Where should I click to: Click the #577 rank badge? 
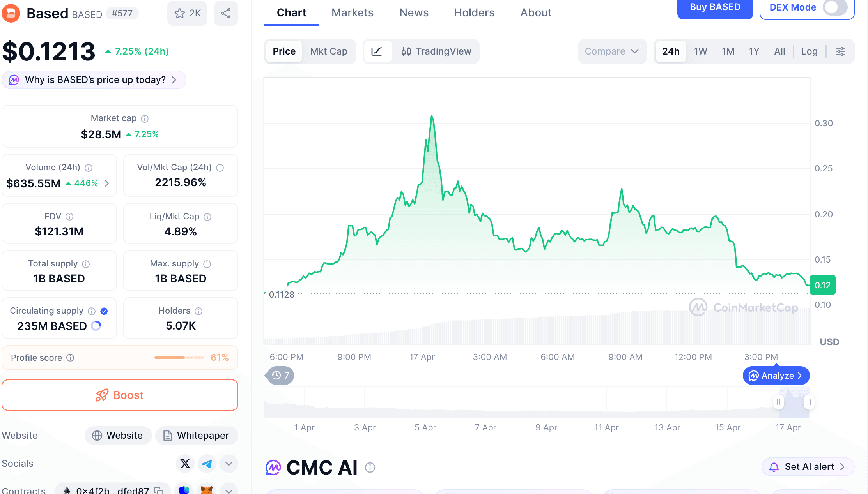point(122,13)
